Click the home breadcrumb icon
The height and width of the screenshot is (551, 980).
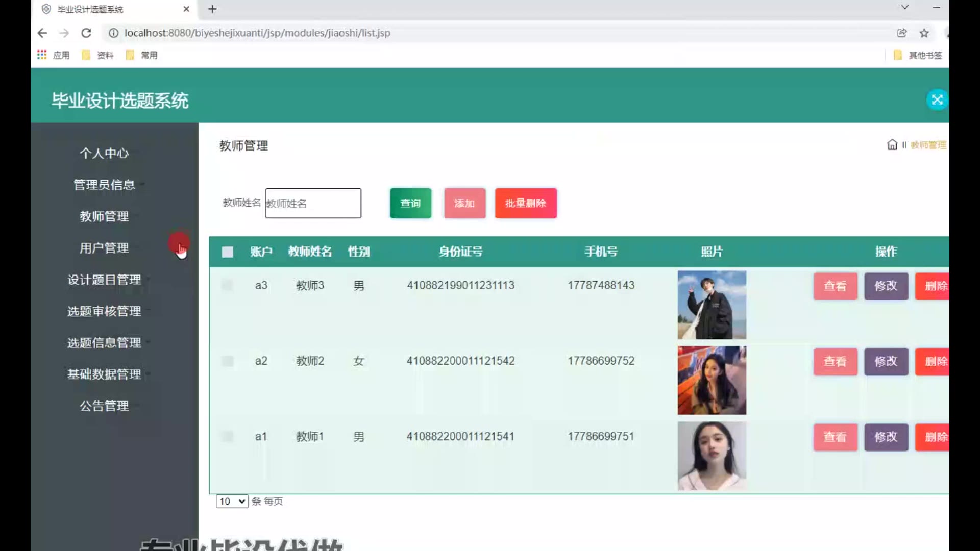[x=892, y=145]
